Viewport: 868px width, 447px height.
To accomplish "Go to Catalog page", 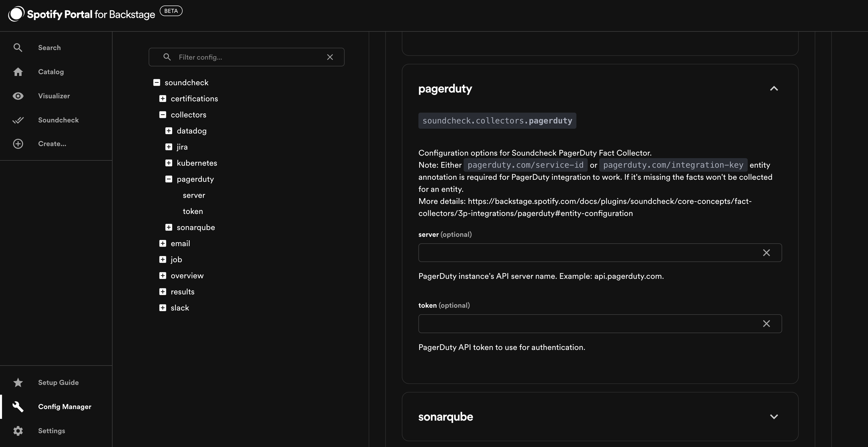I will pos(51,72).
